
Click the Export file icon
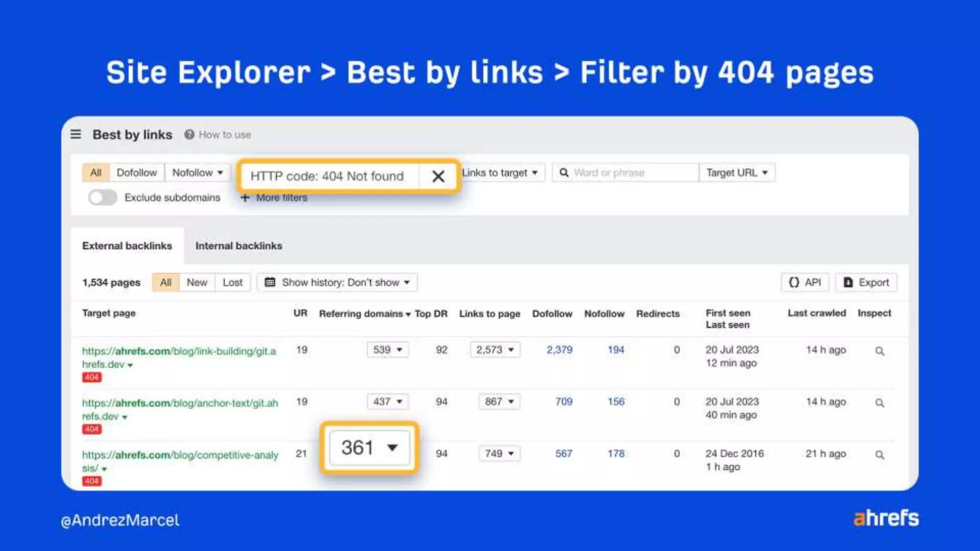(848, 282)
